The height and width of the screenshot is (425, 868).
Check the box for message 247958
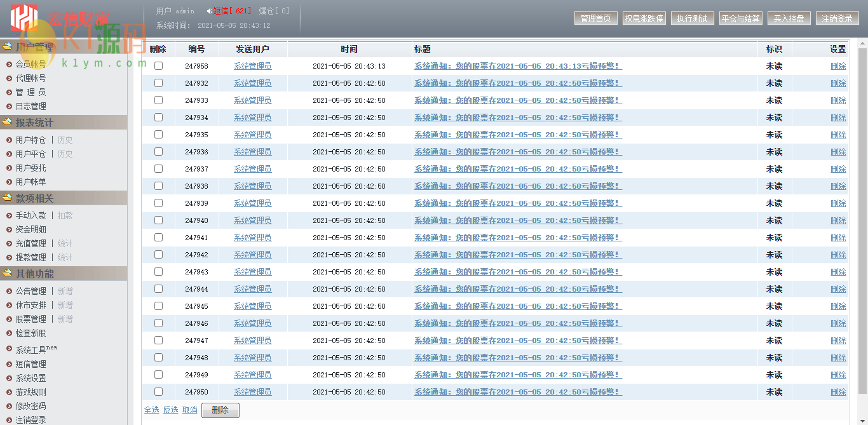(x=158, y=66)
